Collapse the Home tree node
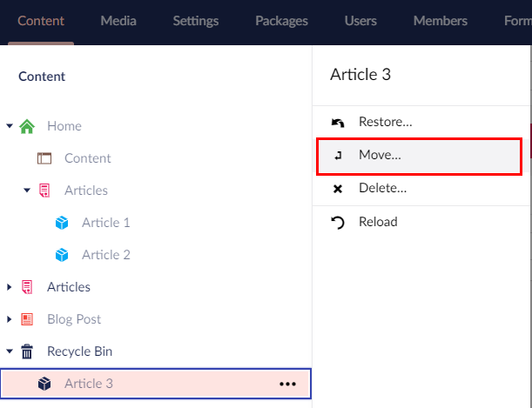The image size is (532, 408). [x=10, y=126]
